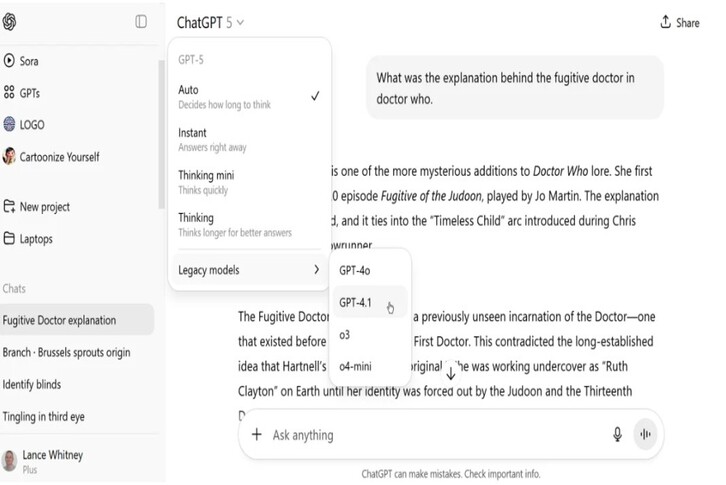
Task: Open the GPTs grid icon
Action: click(x=9, y=92)
